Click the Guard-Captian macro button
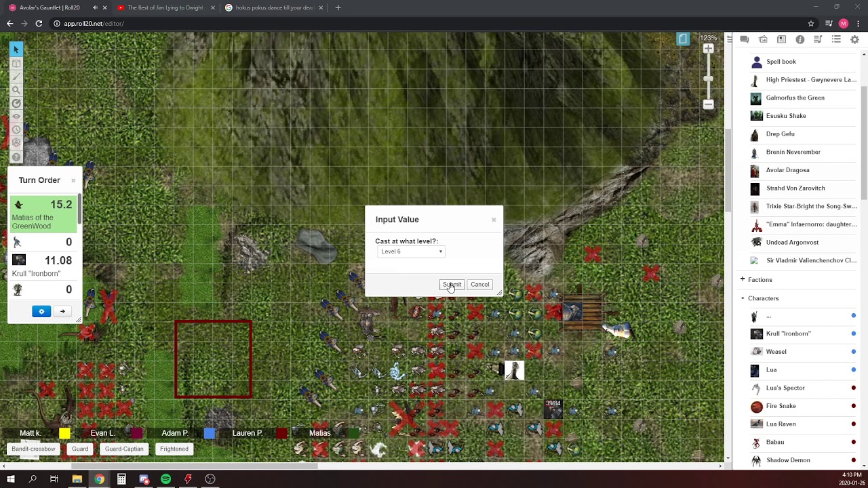Image resolution: width=868 pixels, height=488 pixels. [x=124, y=449]
